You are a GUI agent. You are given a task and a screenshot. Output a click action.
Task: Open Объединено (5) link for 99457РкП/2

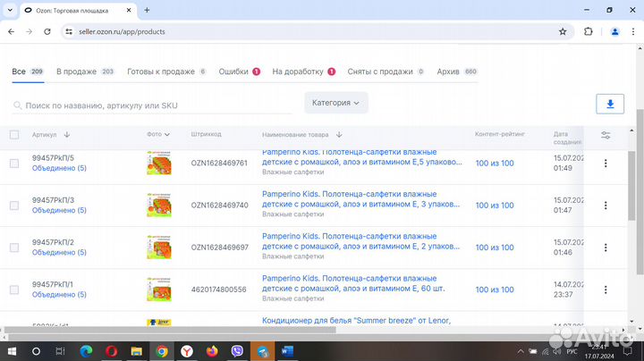coord(59,253)
